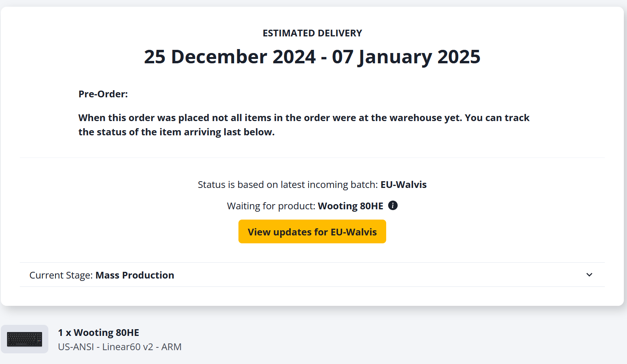627x364 pixels.
Task: Select the bold Wooting 80HE in the waiting line
Action: (351, 206)
